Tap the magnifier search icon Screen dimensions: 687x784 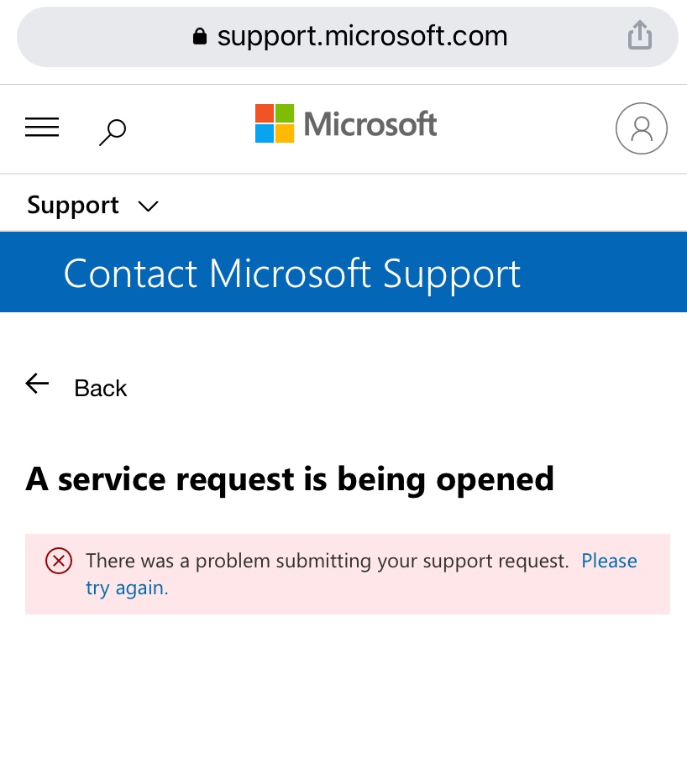[x=113, y=133]
